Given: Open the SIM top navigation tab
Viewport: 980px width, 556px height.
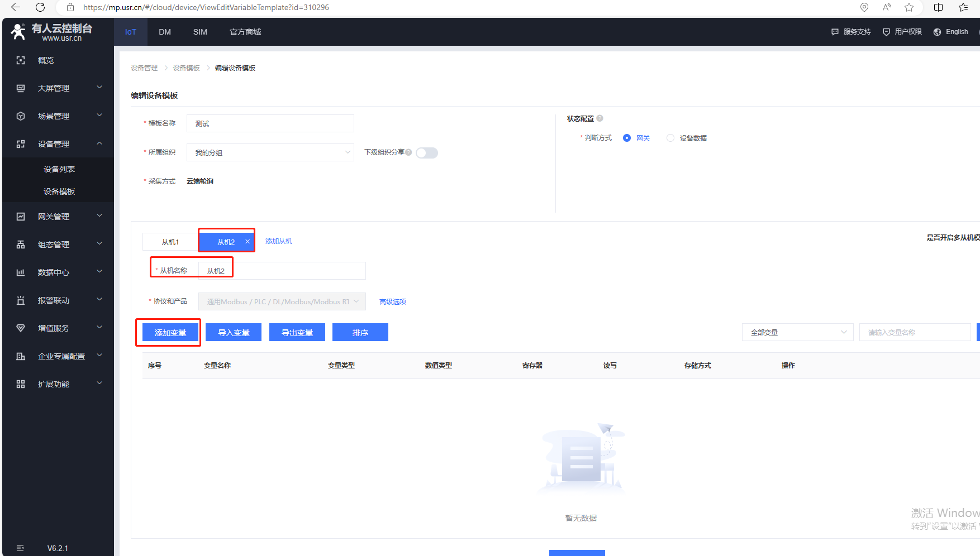Looking at the screenshot, I should pos(200,32).
